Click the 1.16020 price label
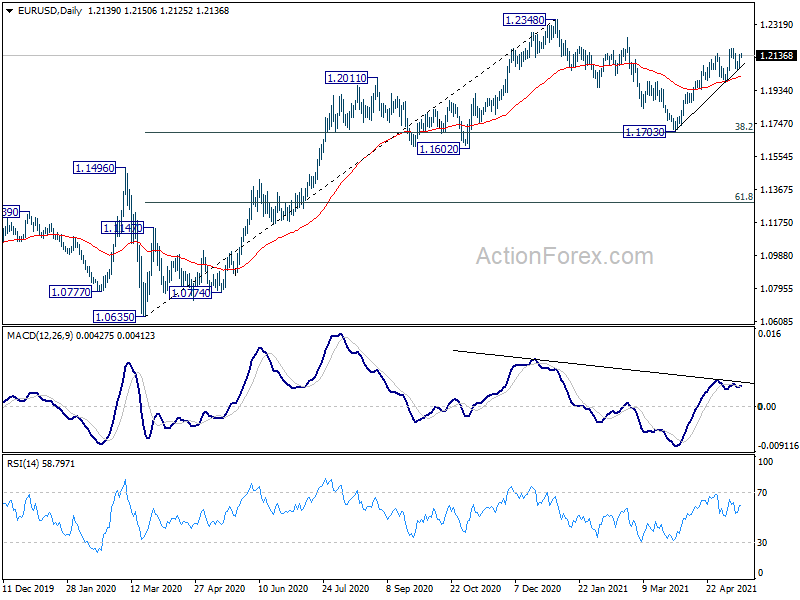800x600 pixels. (438, 149)
